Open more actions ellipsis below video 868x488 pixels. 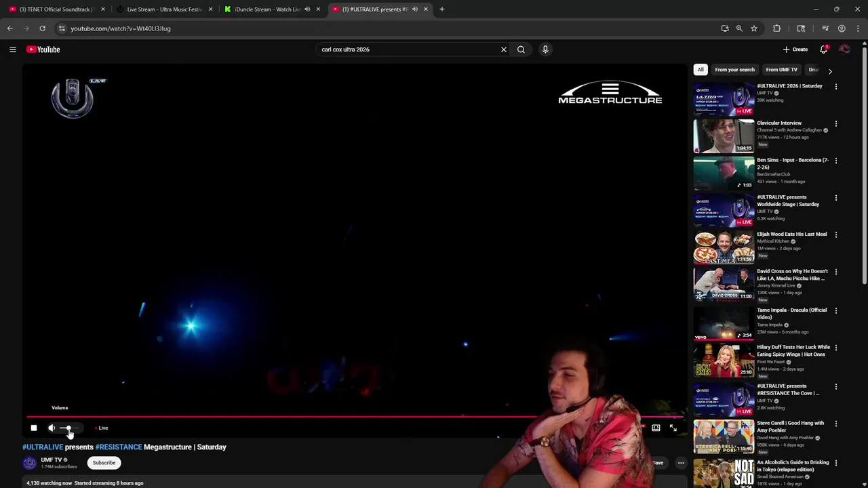coord(681,463)
